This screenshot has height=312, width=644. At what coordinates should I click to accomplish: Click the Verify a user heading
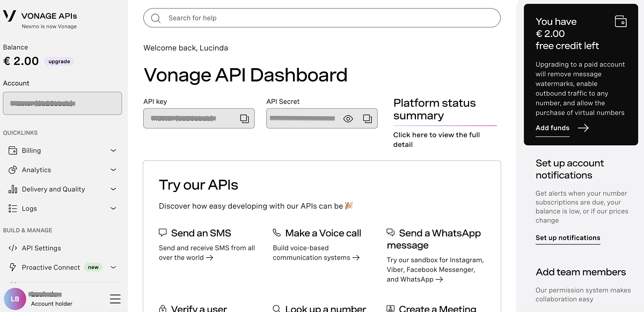coord(199,309)
